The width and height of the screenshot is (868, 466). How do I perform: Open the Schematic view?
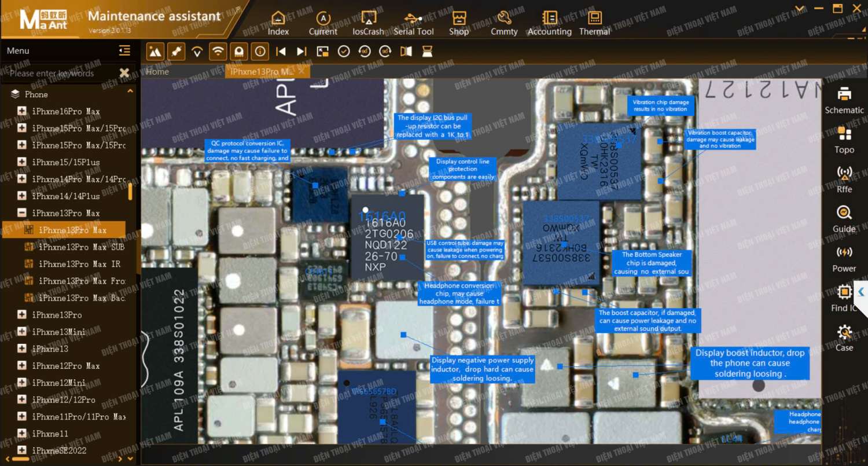click(x=844, y=100)
